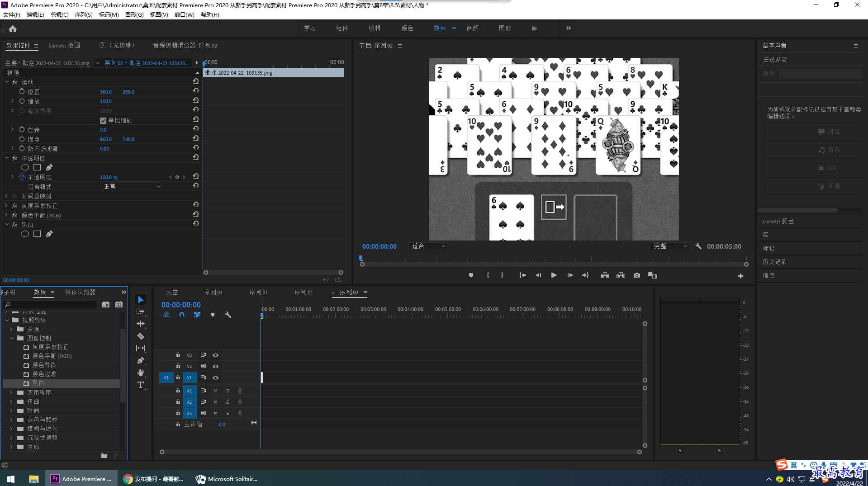Select the Razor tool
The height and width of the screenshot is (486, 868).
[x=141, y=336]
